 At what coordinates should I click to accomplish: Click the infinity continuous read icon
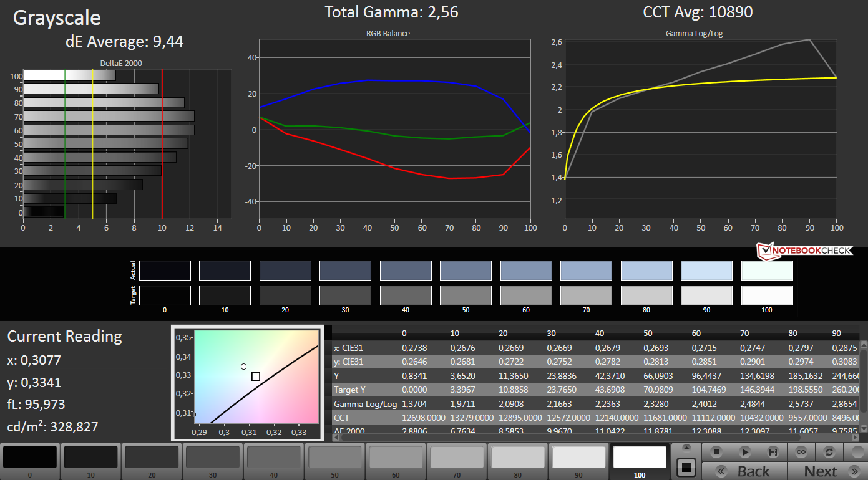pyautogui.click(x=801, y=451)
